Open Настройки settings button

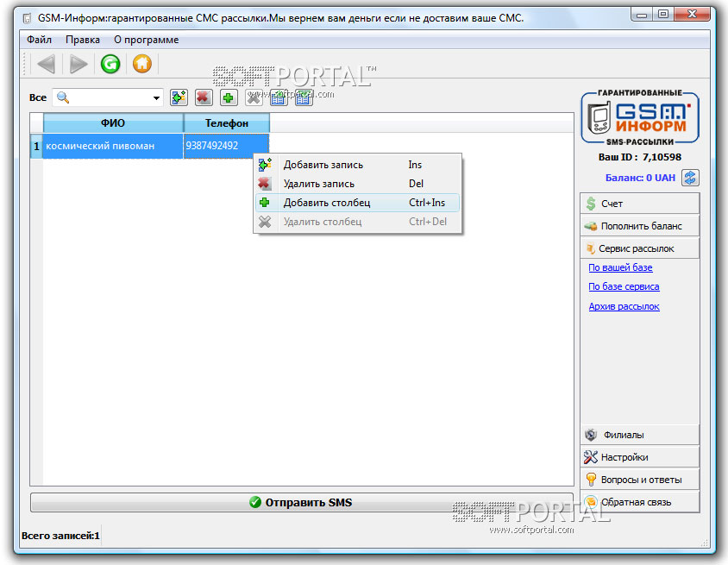[x=640, y=457]
